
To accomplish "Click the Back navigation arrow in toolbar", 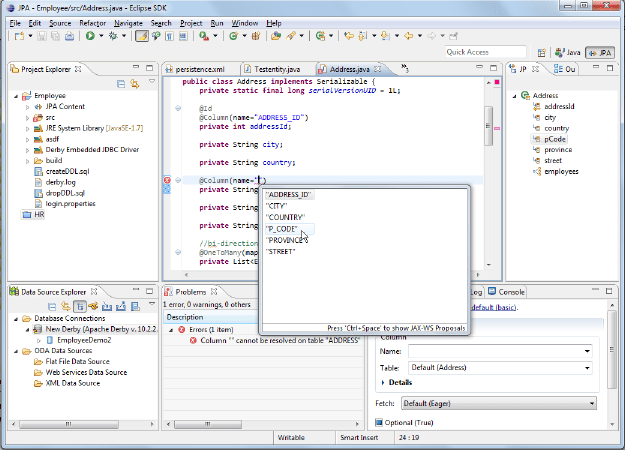I will point(408,36).
